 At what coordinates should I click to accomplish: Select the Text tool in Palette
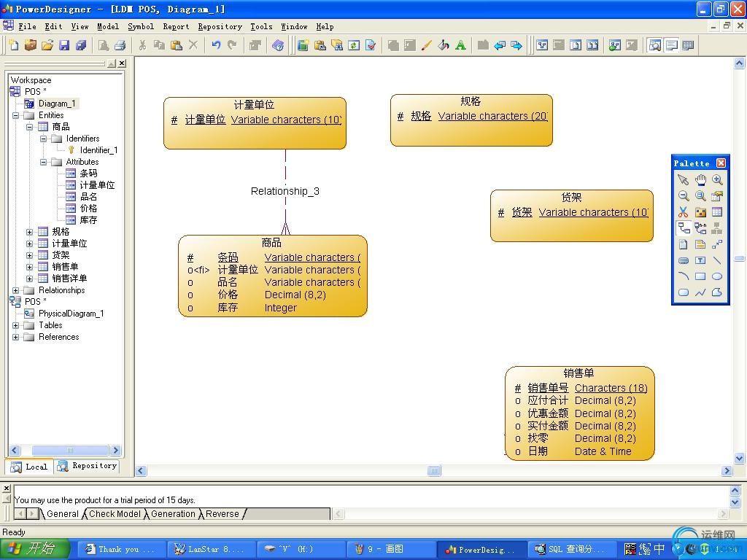coord(700,260)
